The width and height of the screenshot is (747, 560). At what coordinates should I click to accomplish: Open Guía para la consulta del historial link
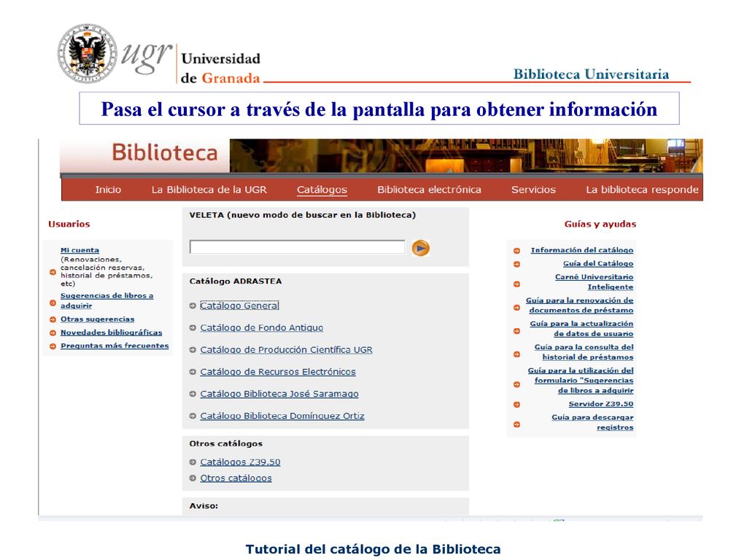coord(584,352)
